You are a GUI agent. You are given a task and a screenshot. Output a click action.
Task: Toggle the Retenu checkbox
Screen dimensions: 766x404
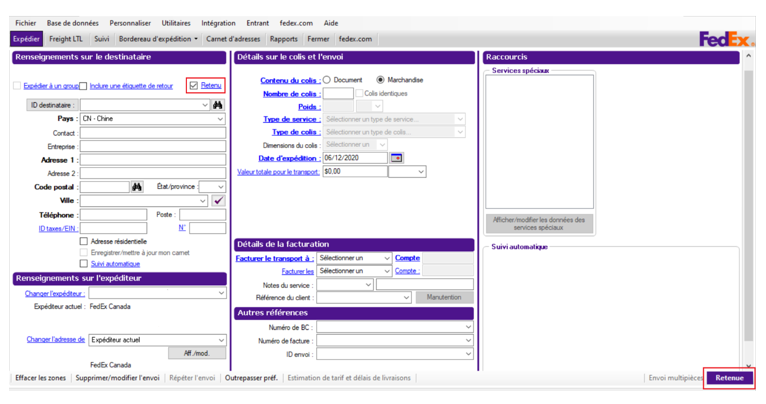pos(193,85)
